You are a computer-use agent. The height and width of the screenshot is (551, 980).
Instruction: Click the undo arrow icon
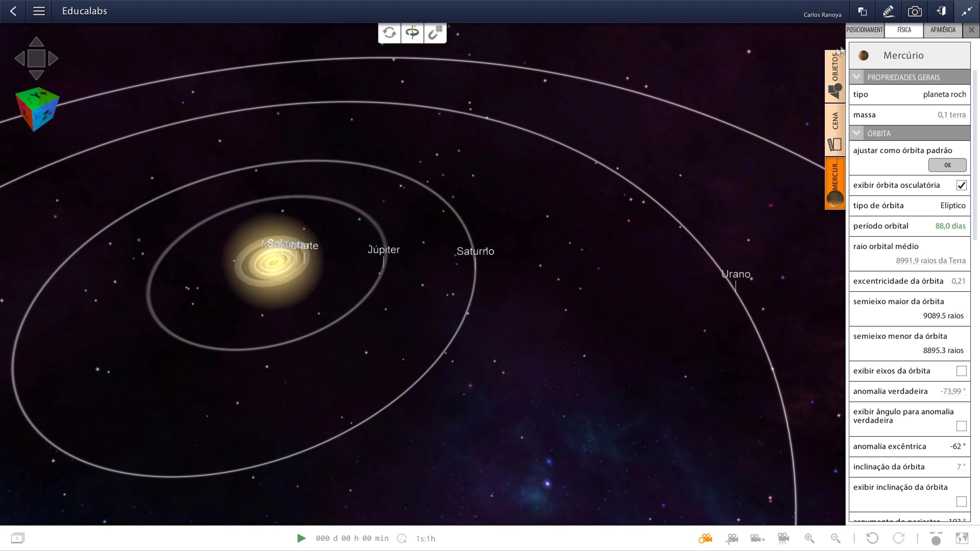[x=872, y=538]
